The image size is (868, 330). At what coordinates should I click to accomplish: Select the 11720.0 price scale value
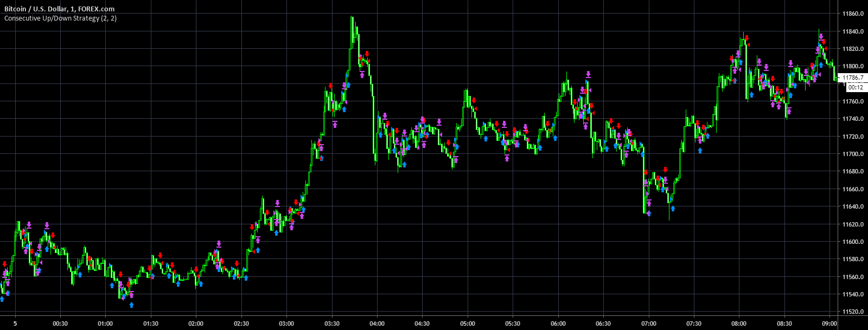click(x=853, y=137)
